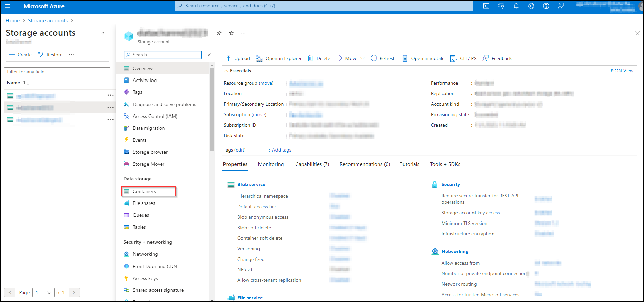The height and width of the screenshot is (302, 644).
Task: Click the Tags edit link
Action: pyautogui.click(x=240, y=150)
